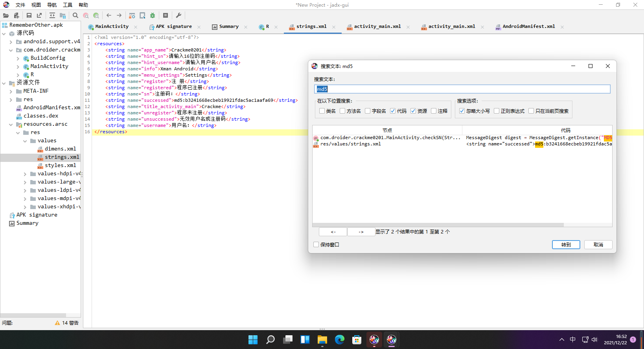Open Microsoft Edge in taskbar
This screenshot has height=349, width=644.
click(339, 340)
